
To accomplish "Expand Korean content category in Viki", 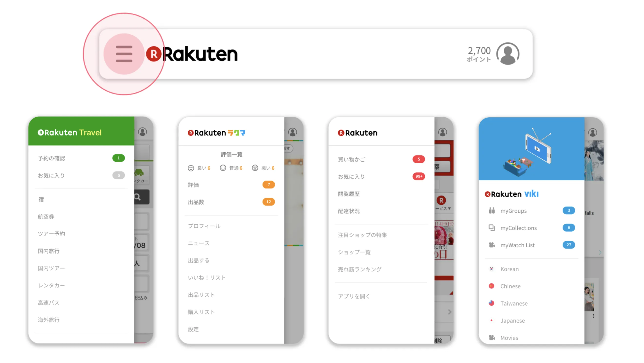I will point(510,269).
